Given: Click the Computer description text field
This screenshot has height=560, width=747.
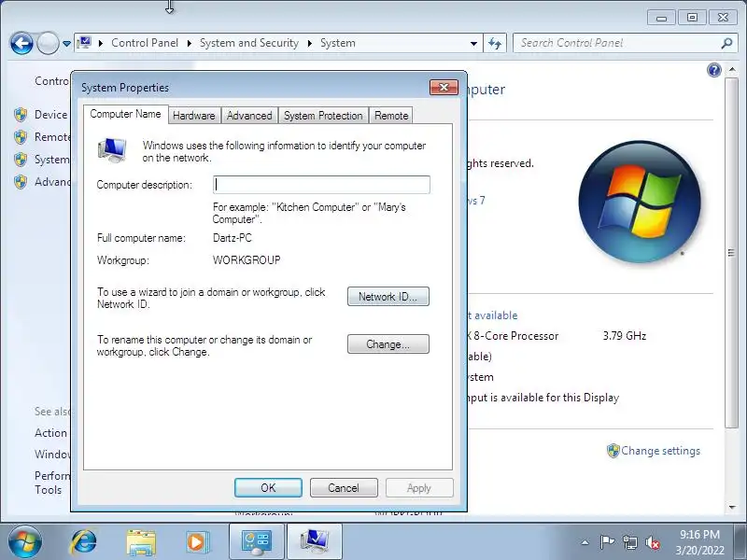Looking at the screenshot, I should point(321,185).
